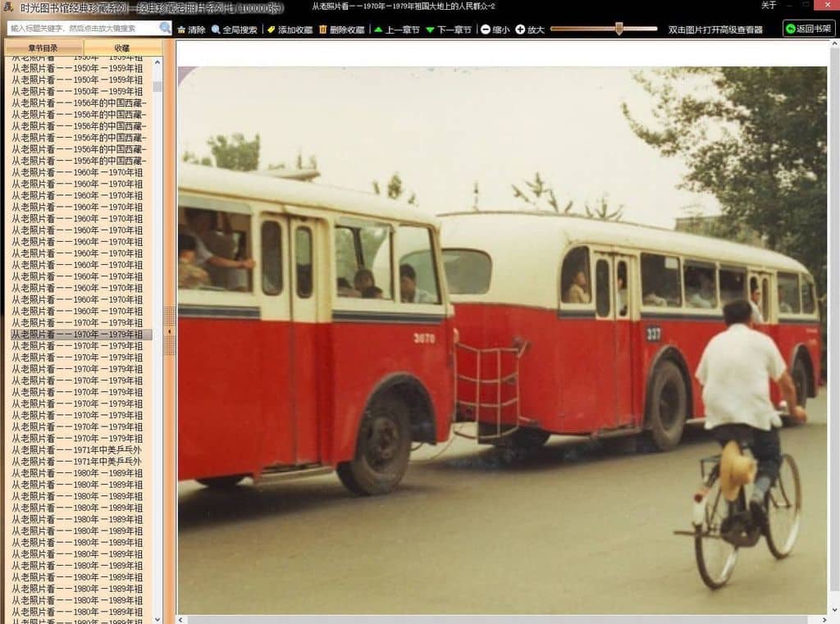The width and height of the screenshot is (840, 624).
Task: Zoom out with the 缩小 button
Action: 495,30
